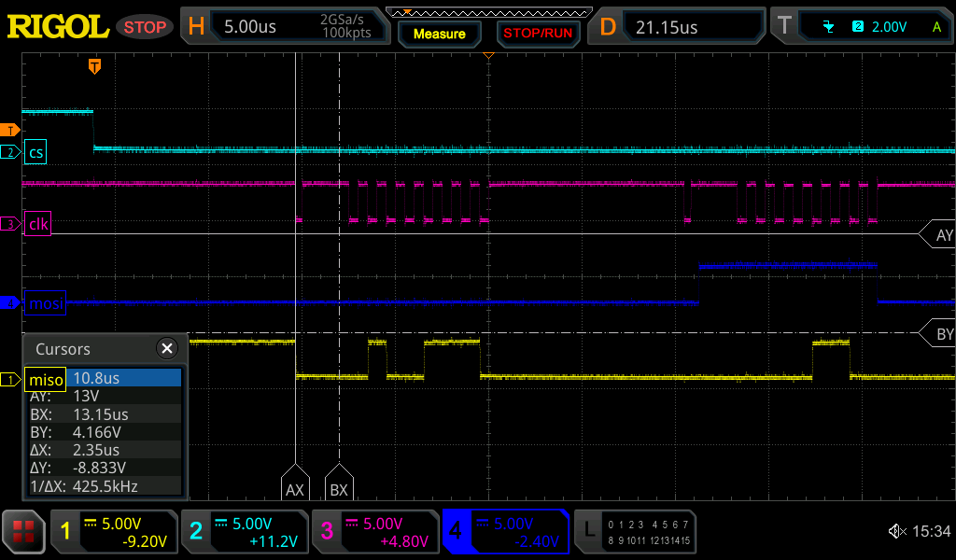
Task: Click the orange center time marker triangle
Action: pos(488,55)
